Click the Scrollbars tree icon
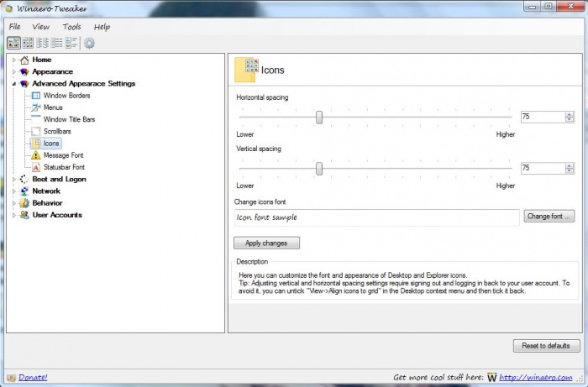The image size is (588, 387). [36, 132]
